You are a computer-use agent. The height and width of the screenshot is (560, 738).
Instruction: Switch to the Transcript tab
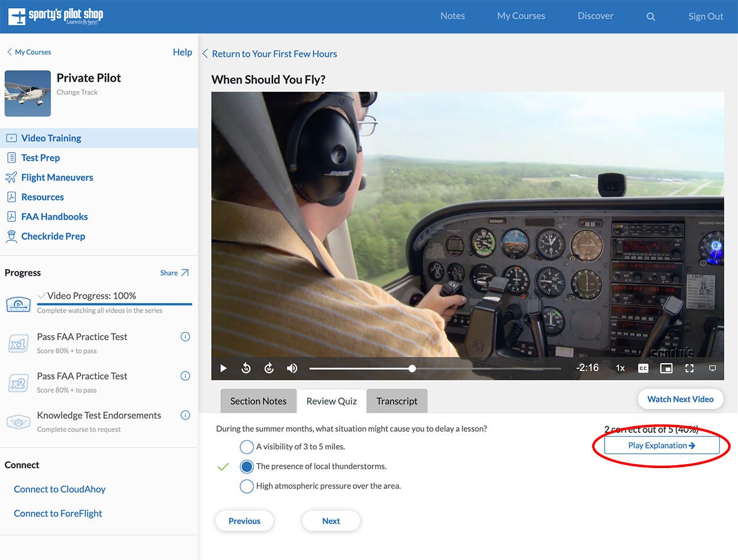coord(397,401)
